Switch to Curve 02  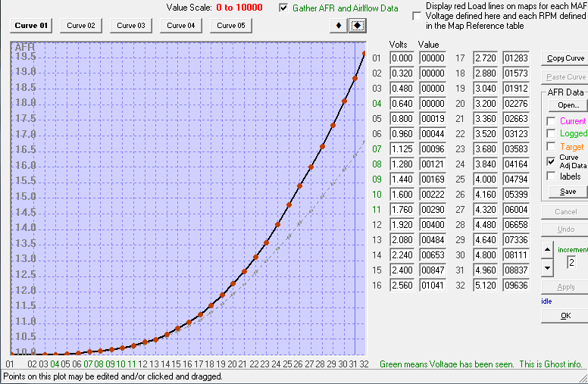81,26
